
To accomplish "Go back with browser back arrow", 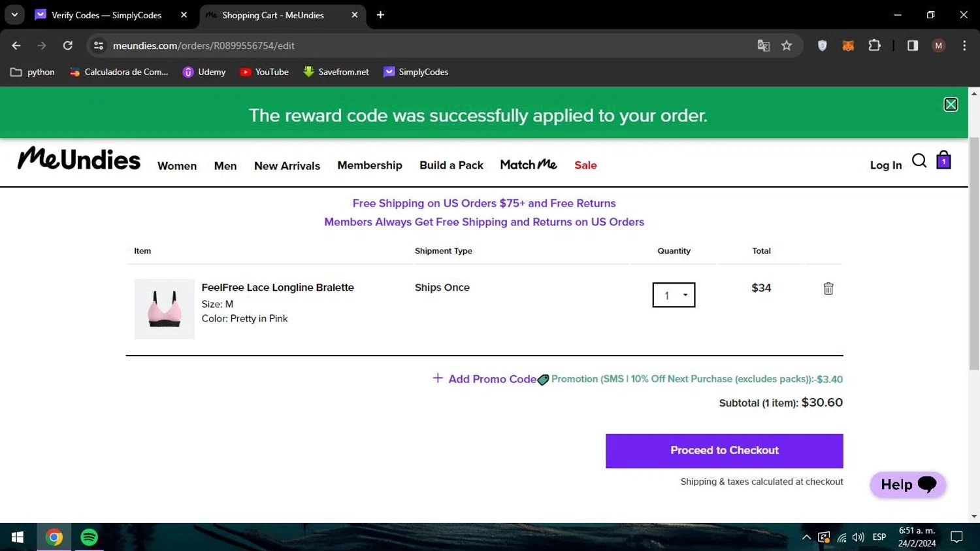I will pos(16,45).
